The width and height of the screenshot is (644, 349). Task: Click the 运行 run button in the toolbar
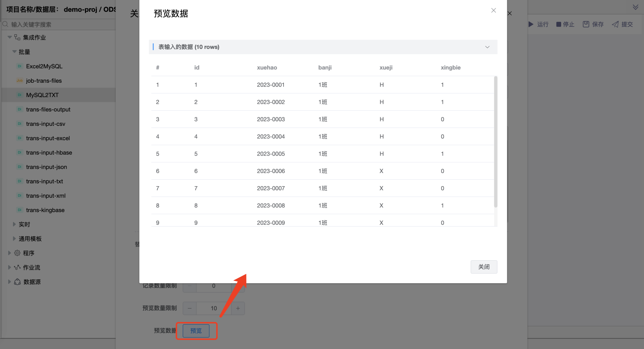click(538, 24)
